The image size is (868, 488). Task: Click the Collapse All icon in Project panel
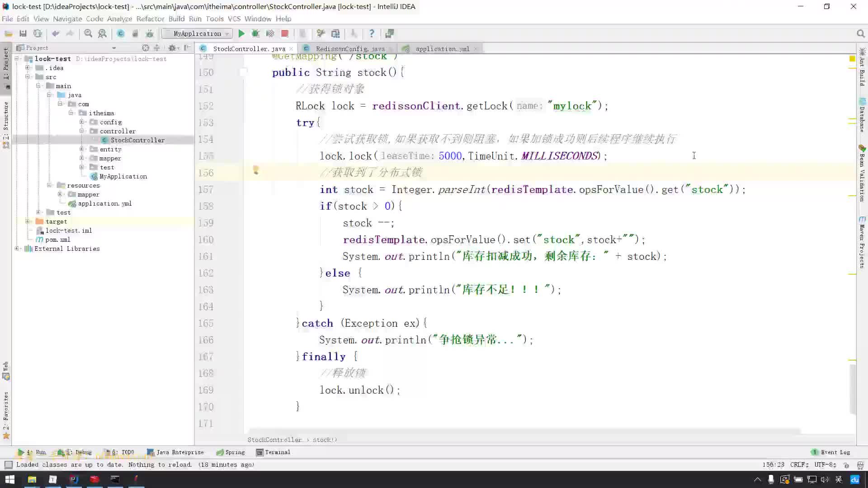(157, 48)
